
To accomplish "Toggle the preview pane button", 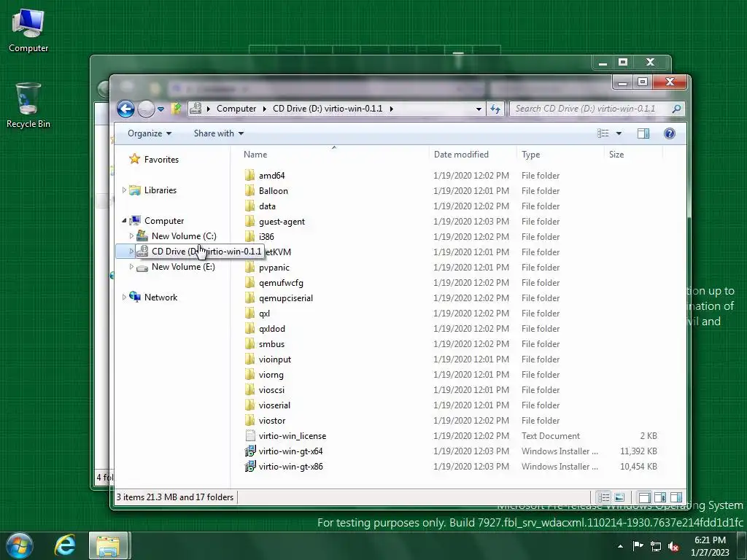I will [643, 133].
